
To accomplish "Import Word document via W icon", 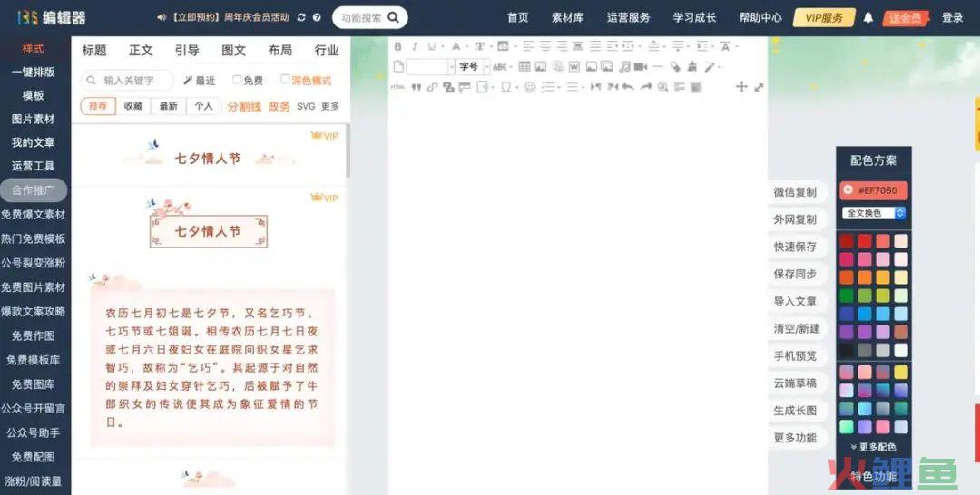I will pos(573,67).
